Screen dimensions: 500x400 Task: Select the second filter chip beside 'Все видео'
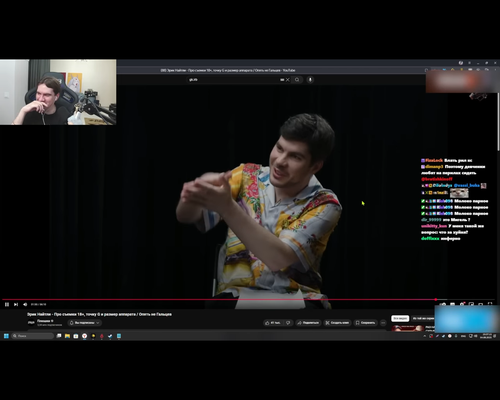(423, 318)
